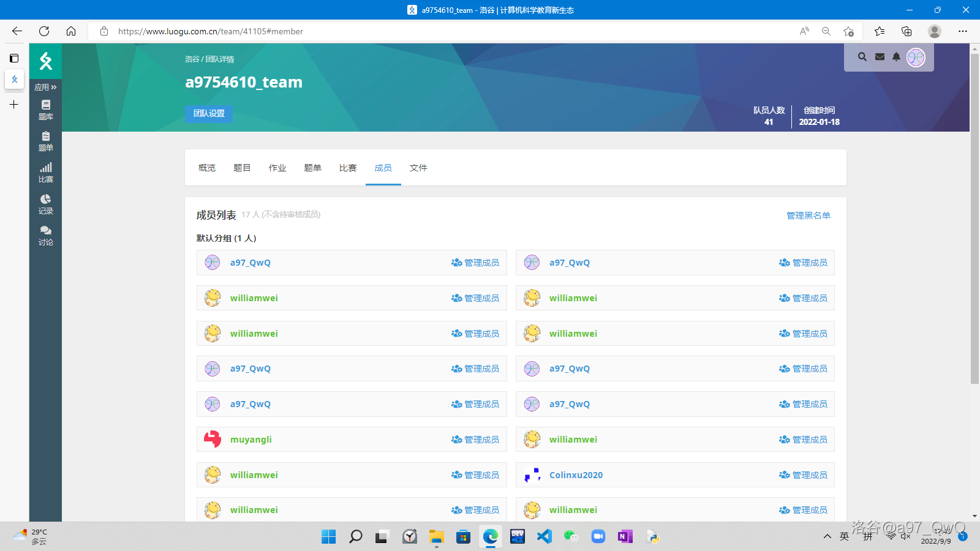The height and width of the screenshot is (551, 980).
Task: Open the Colinxu2020 member profile
Action: (x=576, y=475)
